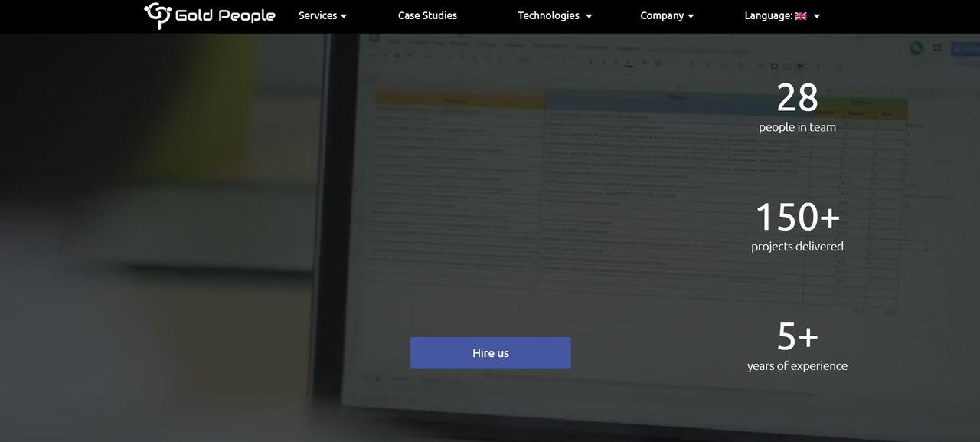Click the 'people in team' label
The width and height of the screenshot is (980, 442).
pos(797,127)
